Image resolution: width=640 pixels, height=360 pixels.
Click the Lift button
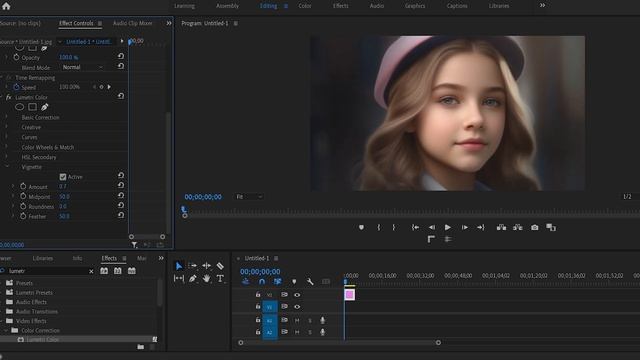[501, 227]
